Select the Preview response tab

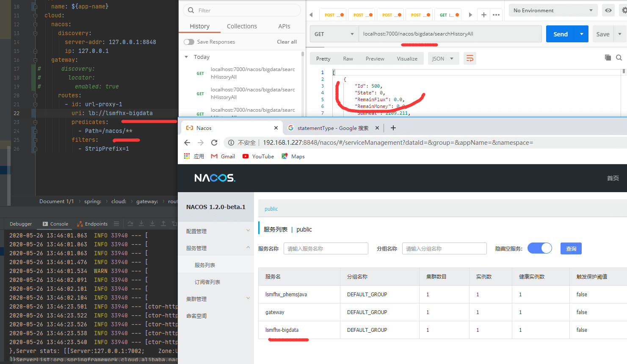coord(375,59)
